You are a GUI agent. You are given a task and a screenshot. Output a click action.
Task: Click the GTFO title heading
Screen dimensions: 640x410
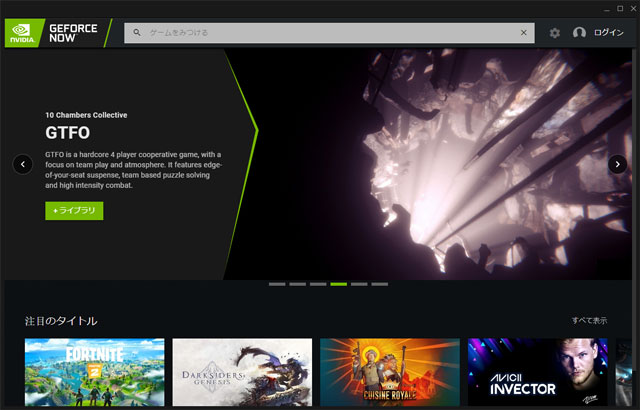coord(67,133)
